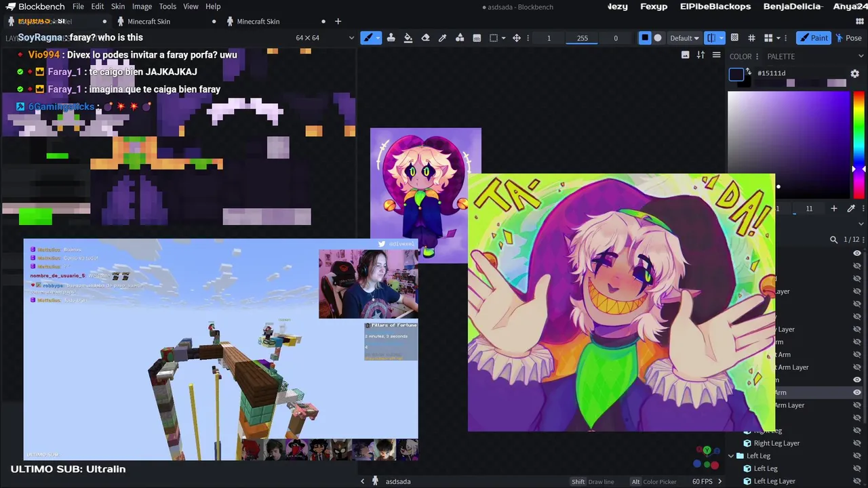This screenshot has height=488, width=868.
Task: Open the painting grid dropdown arrow
Action: (x=778, y=38)
